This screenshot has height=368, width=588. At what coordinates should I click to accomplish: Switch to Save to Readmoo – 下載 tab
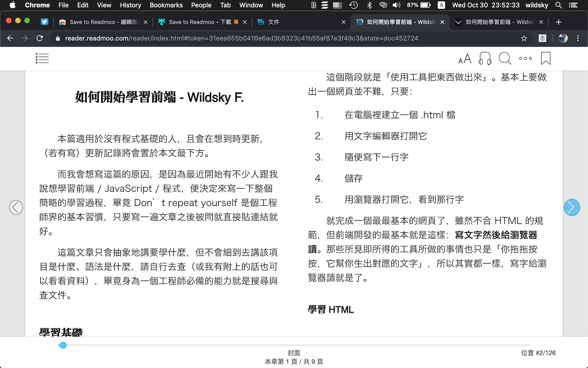click(202, 22)
